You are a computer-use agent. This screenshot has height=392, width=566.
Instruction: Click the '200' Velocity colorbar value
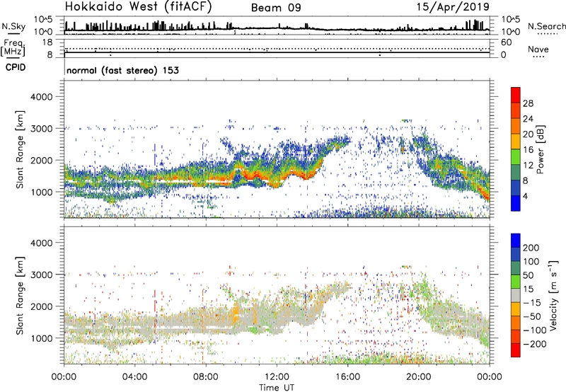tap(531, 248)
